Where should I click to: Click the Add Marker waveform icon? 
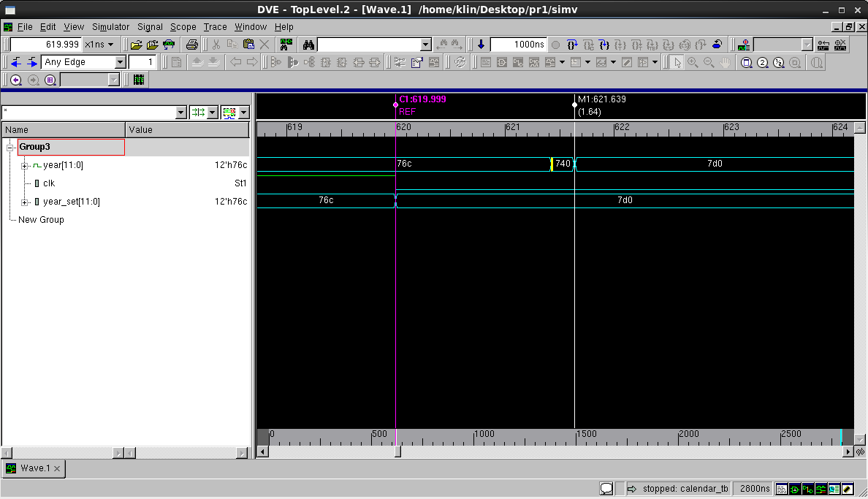click(x=744, y=45)
